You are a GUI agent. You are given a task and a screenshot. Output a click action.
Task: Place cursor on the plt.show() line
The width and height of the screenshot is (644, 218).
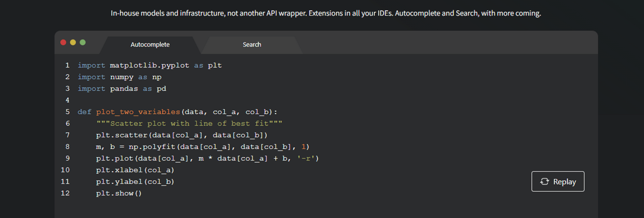coord(118,194)
